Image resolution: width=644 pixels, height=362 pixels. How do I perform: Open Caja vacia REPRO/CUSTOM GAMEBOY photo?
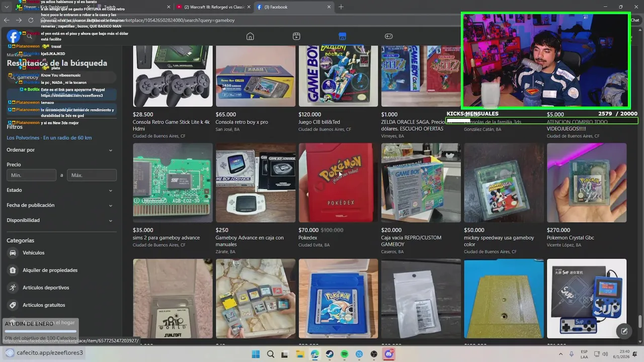click(421, 183)
